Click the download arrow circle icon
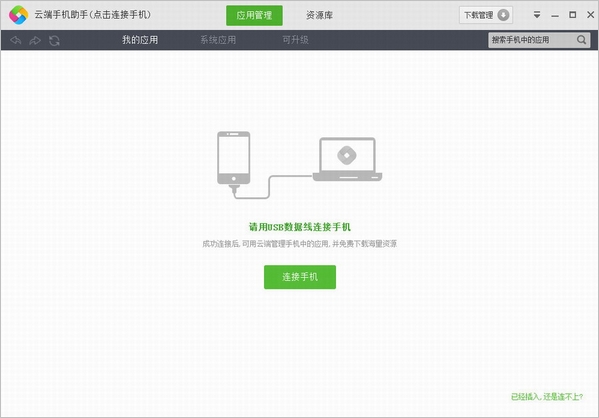 click(x=503, y=15)
